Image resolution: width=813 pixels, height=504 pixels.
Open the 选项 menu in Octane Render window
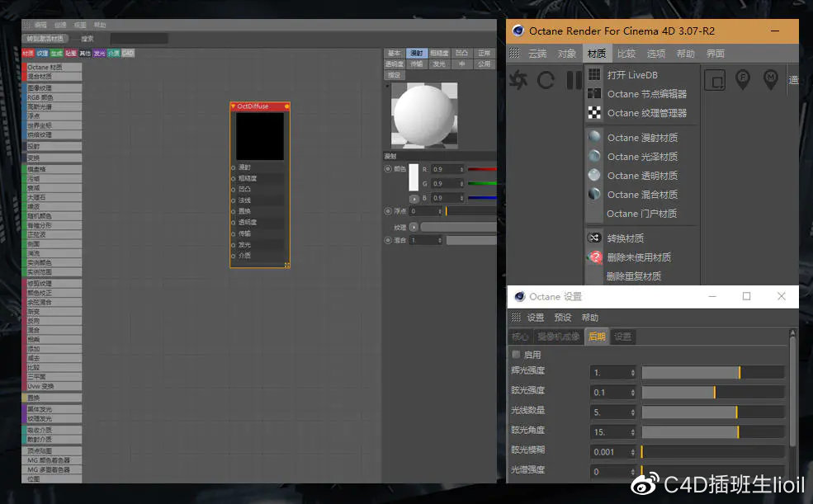point(656,53)
